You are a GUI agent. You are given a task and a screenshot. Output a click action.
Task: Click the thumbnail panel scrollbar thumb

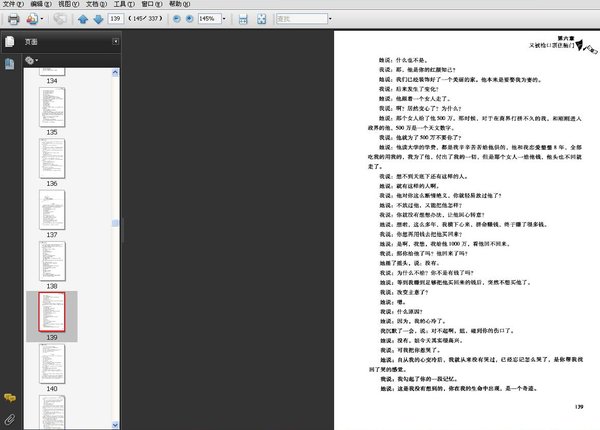coord(115,223)
